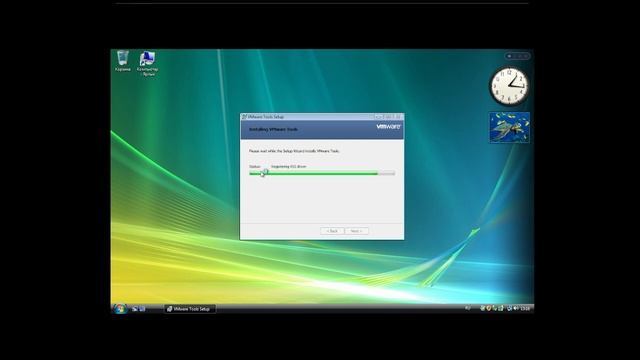The height and width of the screenshot is (360, 640).
Task: Click the 'Installing VMware Tools' heading
Action: [273, 129]
